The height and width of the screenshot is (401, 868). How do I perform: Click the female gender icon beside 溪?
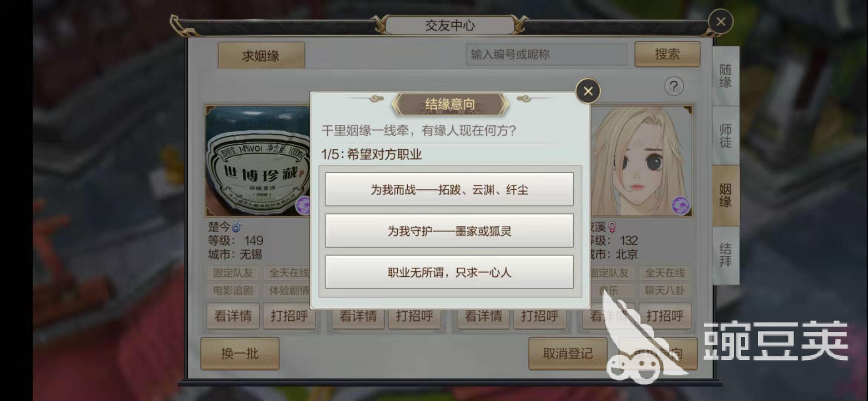[612, 227]
